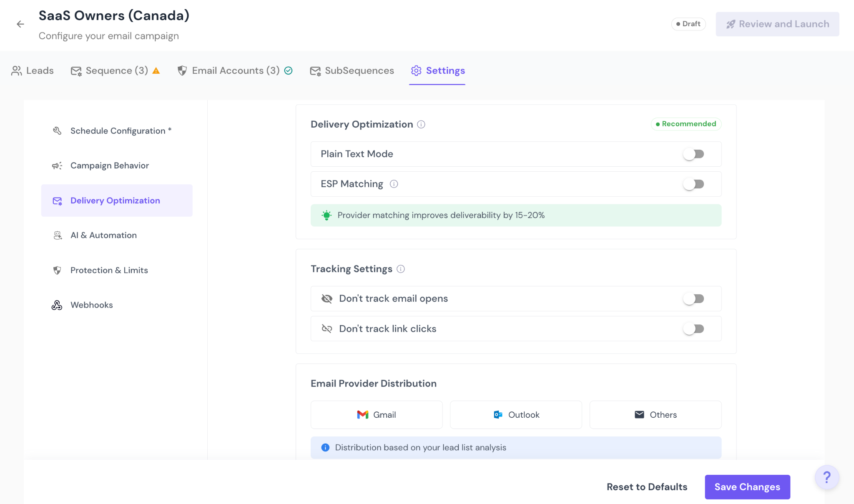Click Save Changes button
This screenshot has width=854, height=504.
747,487
